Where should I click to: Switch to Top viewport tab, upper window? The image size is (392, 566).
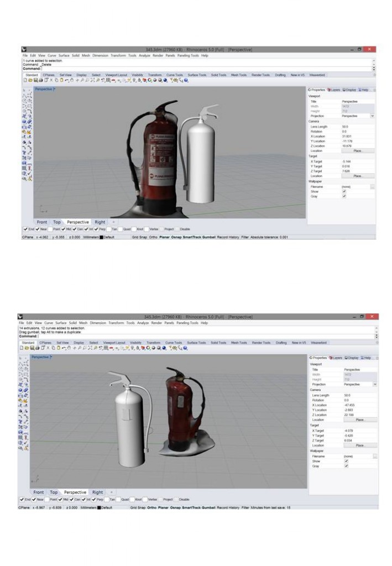tap(56, 222)
